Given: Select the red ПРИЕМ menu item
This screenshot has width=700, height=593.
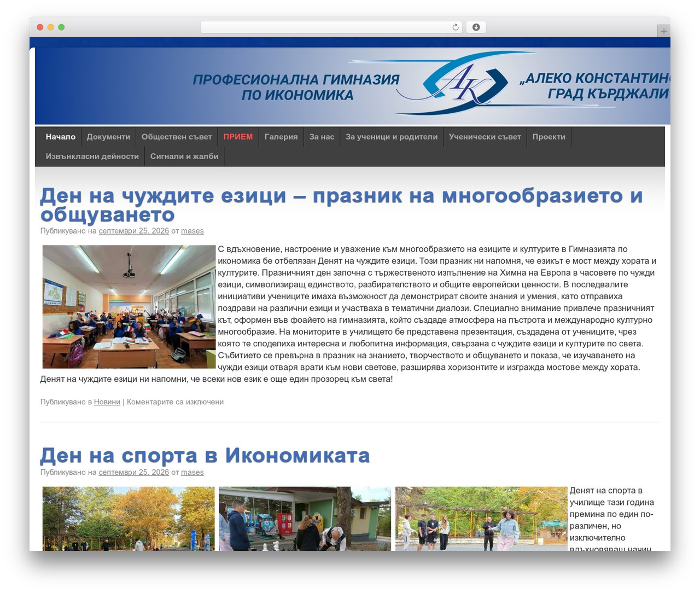Looking at the screenshot, I should [238, 137].
